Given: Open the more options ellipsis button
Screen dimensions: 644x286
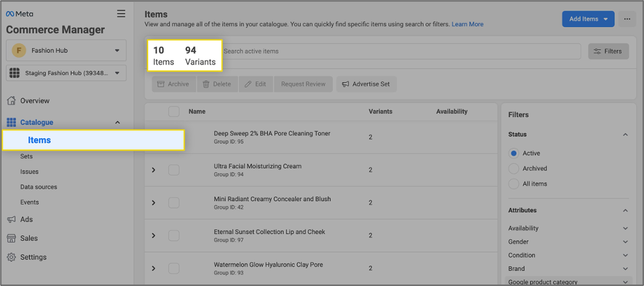Looking at the screenshot, I should [627, 19].
